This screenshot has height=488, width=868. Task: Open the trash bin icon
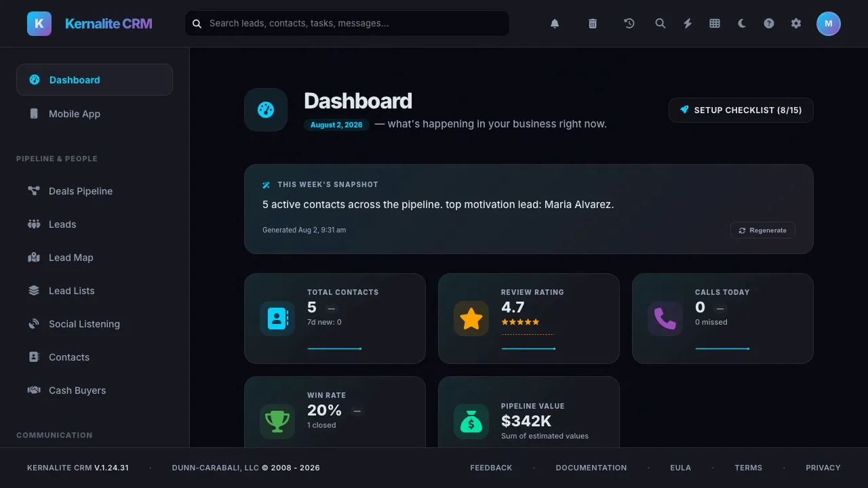[593, 24]
